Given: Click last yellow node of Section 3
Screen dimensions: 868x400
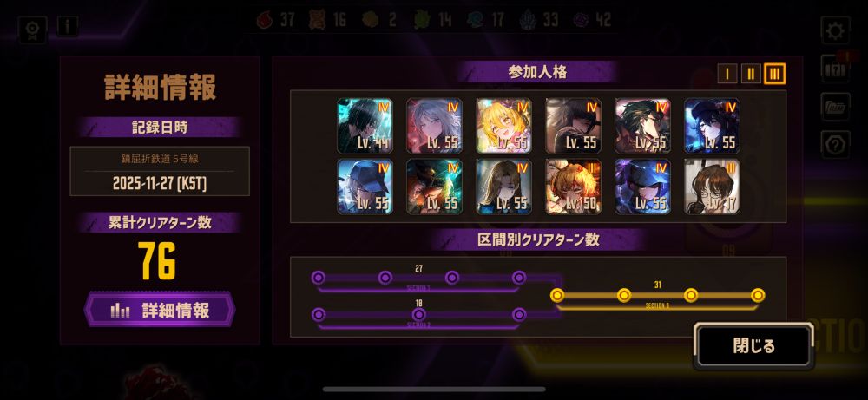Looking at the screenshot, I should [x=758, y=295].
